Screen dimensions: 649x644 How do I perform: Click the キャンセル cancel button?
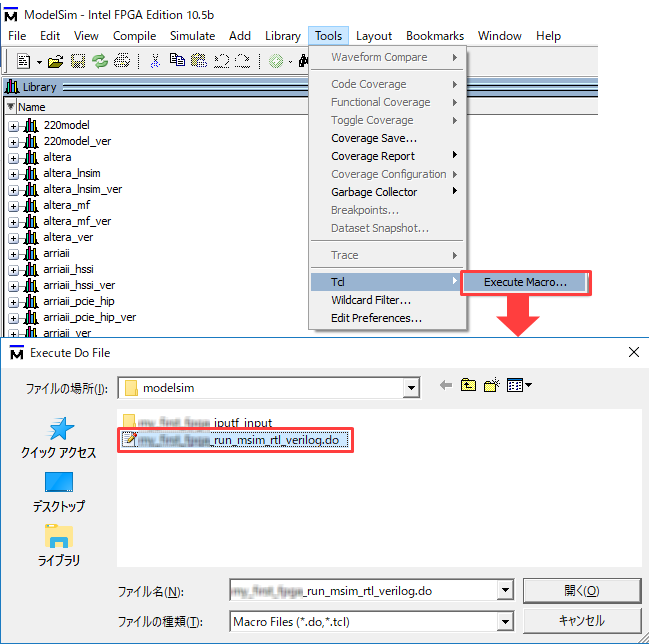coord(582,620)
